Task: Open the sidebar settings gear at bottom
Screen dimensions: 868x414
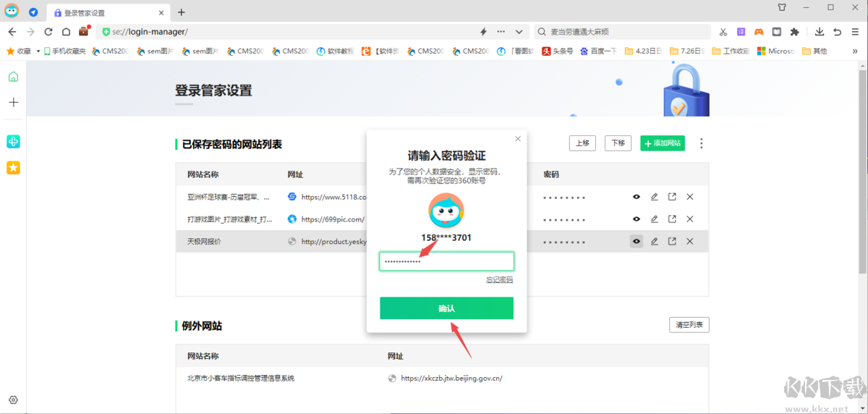Action: [x=13, y=400]
